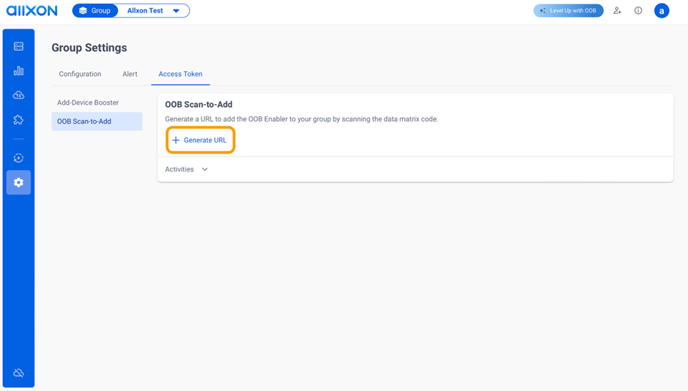Switch to the Configuration tab
Image resolution: width=688 pixels, height=391 pixels.
pyautogui.click(x=80, y=74)
